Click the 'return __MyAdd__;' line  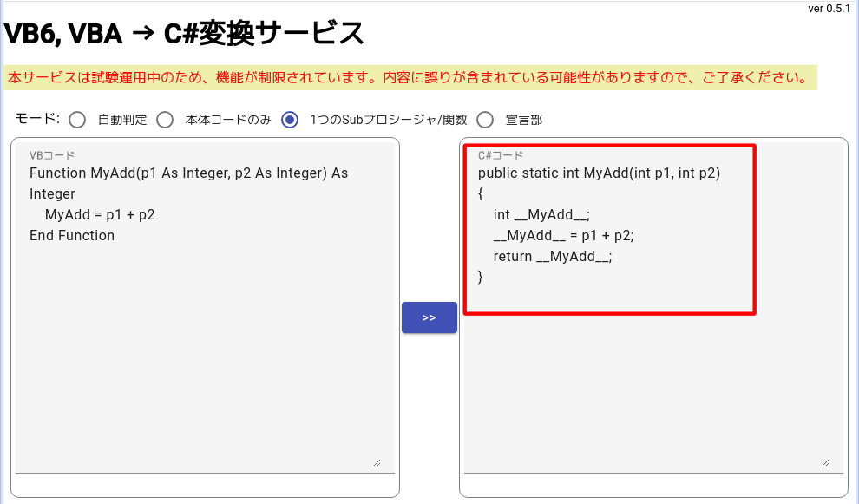553,257
